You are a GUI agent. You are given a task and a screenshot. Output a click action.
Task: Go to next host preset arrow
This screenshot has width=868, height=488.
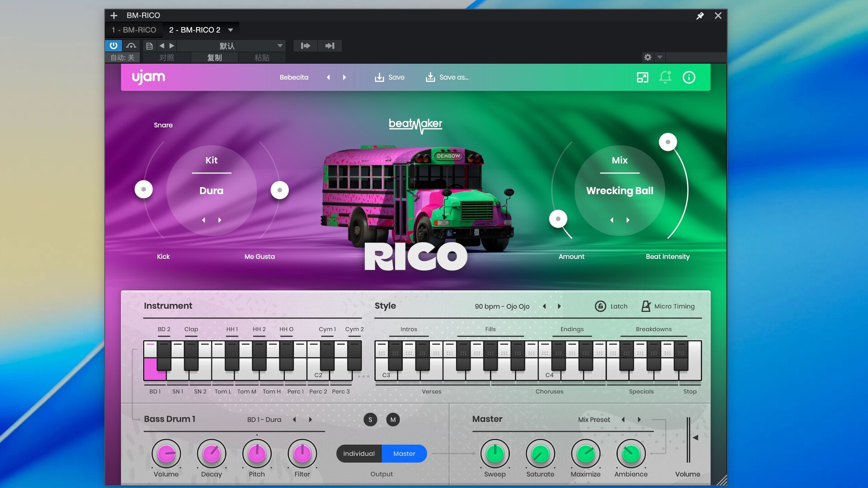tap(172, 46)
